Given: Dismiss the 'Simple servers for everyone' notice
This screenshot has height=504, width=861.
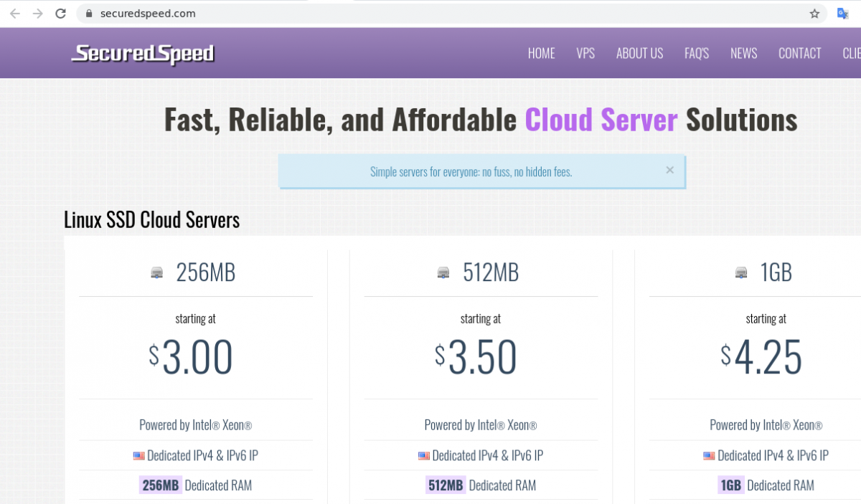Looking at the screenshot, I should point(669,170).
